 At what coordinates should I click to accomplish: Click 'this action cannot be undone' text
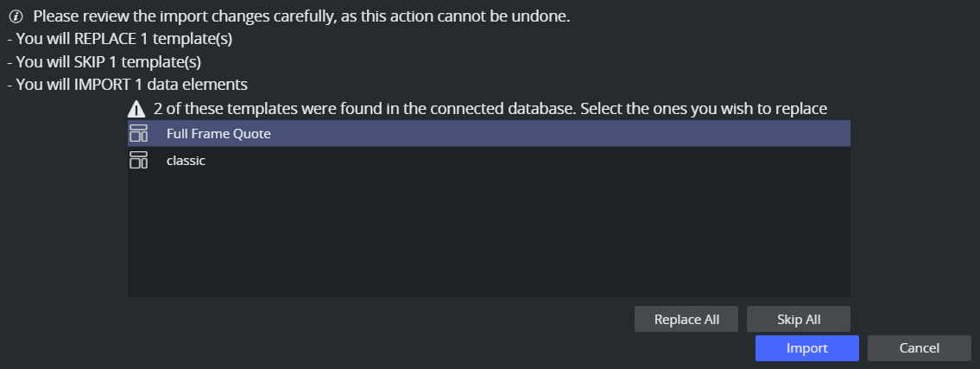coord(484,16)
